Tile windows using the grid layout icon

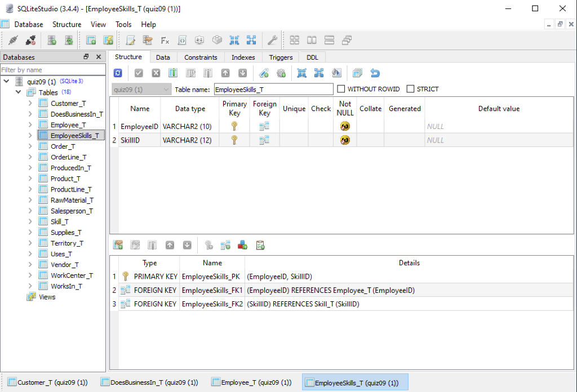coord(294,40)
